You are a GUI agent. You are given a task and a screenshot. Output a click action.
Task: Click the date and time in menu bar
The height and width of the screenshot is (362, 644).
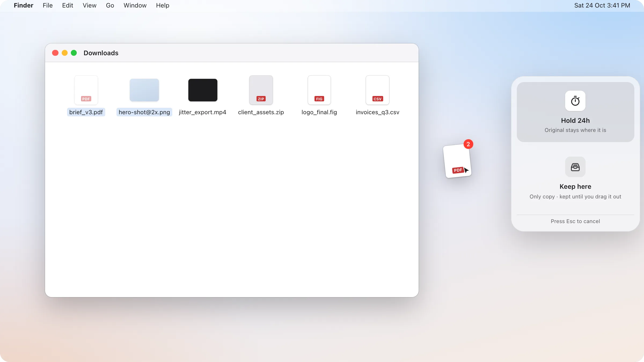(602, 5)
